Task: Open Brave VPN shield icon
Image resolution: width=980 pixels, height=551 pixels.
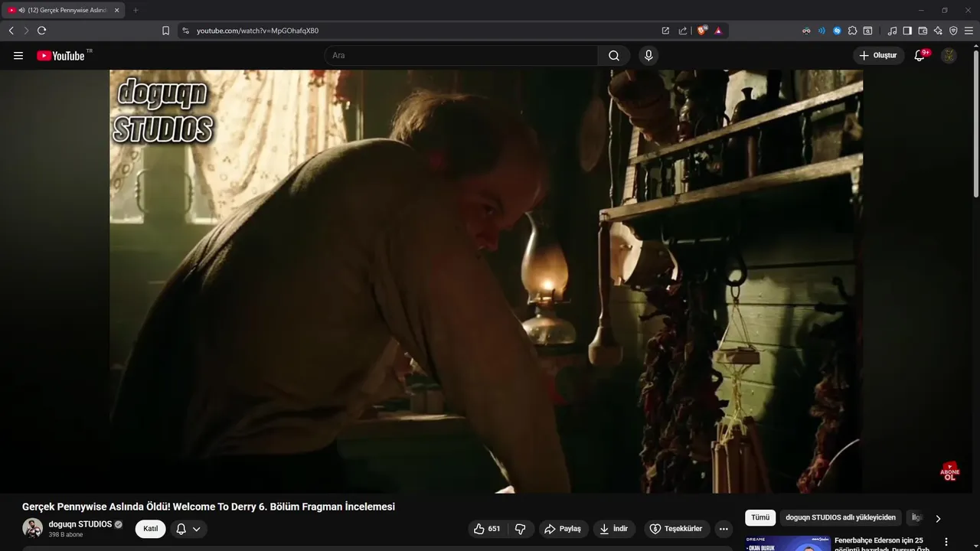Action: pyautogui.click(x=953, y=31)
